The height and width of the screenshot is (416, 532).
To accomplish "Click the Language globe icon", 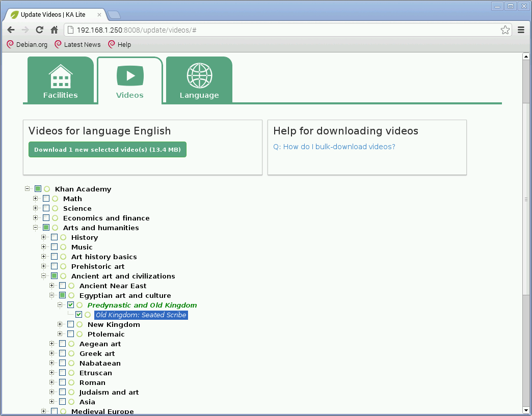I will (x=199, y=76).
